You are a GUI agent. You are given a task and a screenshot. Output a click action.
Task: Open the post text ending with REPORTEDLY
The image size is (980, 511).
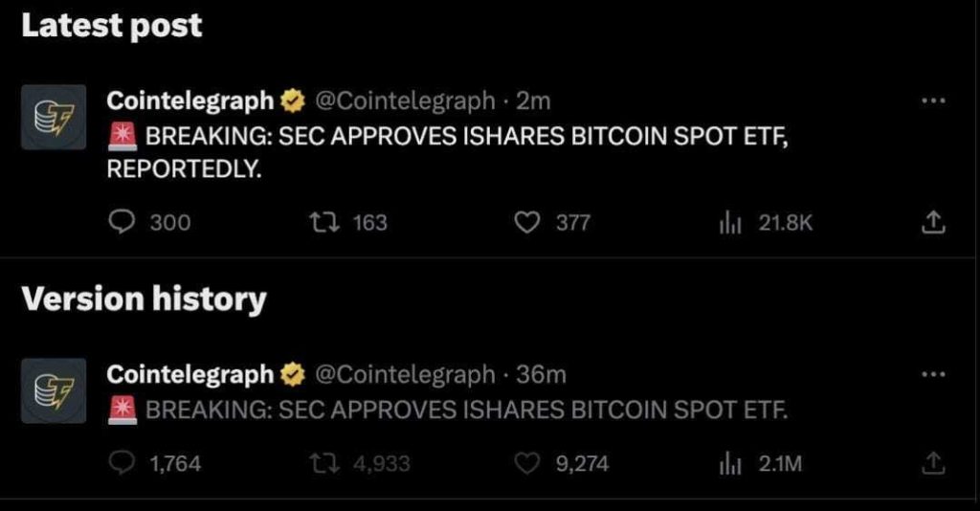450,153
